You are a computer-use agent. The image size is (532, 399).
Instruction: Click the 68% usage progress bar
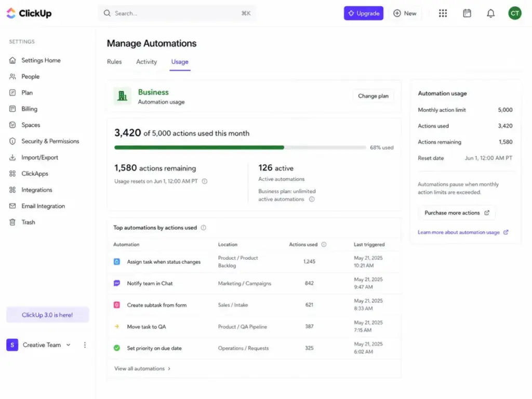240,148
